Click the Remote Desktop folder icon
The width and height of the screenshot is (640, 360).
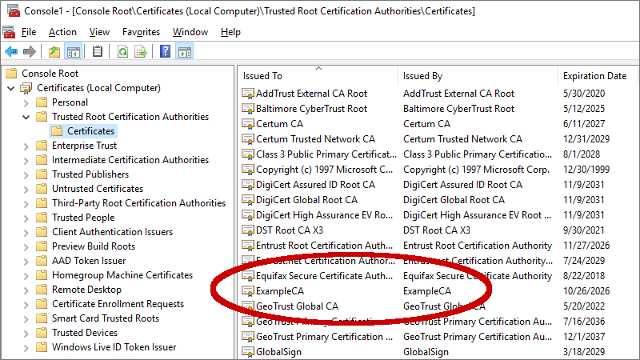(x=42, y=289)
